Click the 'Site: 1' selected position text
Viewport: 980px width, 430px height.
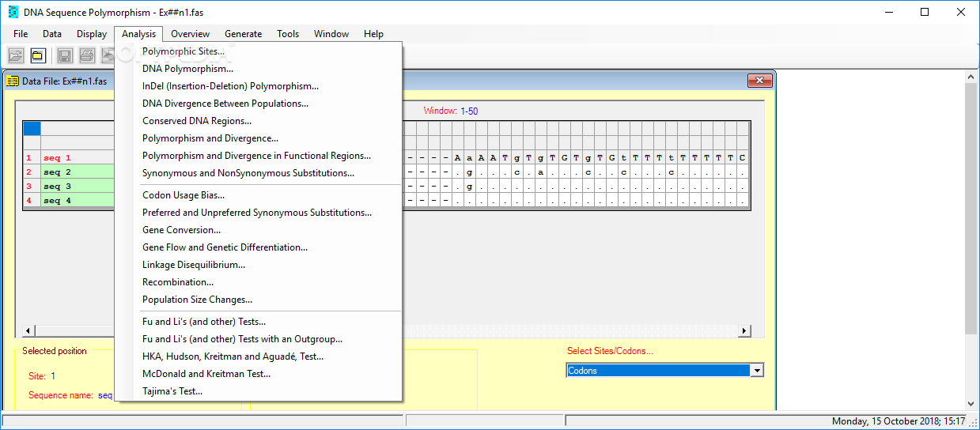pyautogui.click(x=42, y=376)
